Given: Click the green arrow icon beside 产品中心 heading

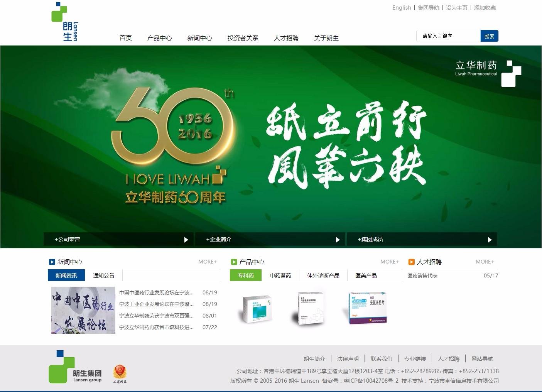Looking at the screenshot, I should pyautogui.click(x=234, y=262).
